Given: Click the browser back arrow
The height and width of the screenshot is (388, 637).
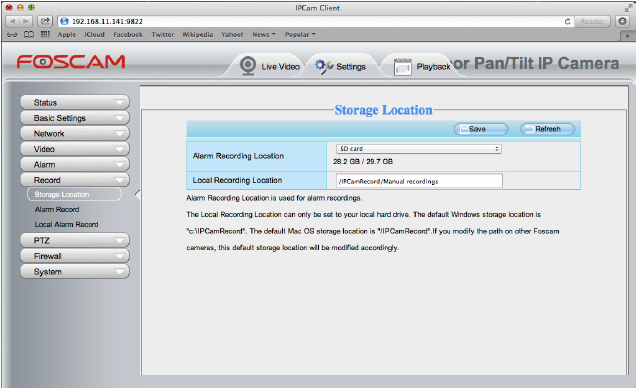Looking at the screenshot, I should tap(13, 21).
